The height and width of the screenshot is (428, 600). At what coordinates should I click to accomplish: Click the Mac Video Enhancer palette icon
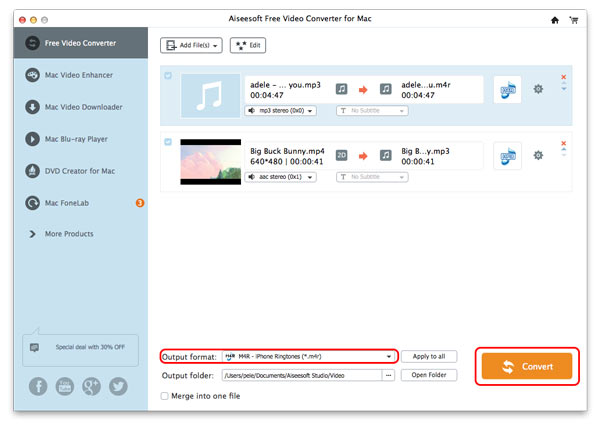coord(33,75)
